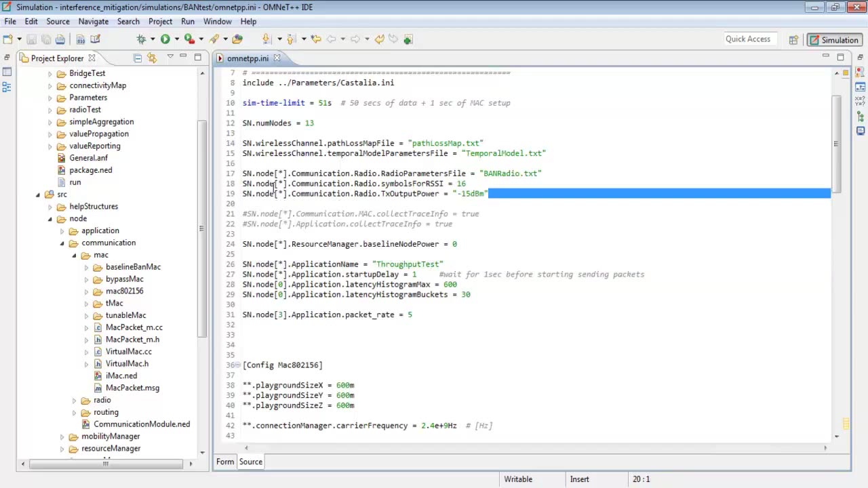Close the omnetpp.ini editor tab
Viewport: 868px width, 488px height.
[277, 58]
